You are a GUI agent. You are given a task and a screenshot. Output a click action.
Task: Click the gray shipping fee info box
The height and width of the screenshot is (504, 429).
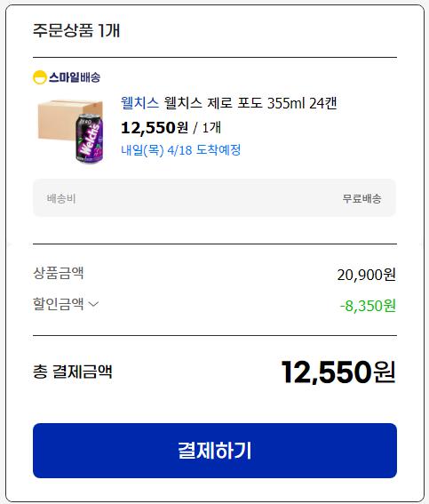[x=214, y=197]
